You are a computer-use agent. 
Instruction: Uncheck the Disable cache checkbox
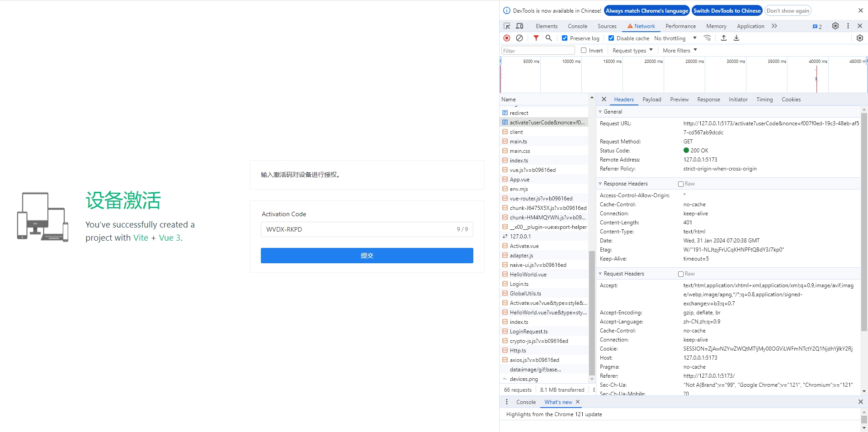point(611,38)
